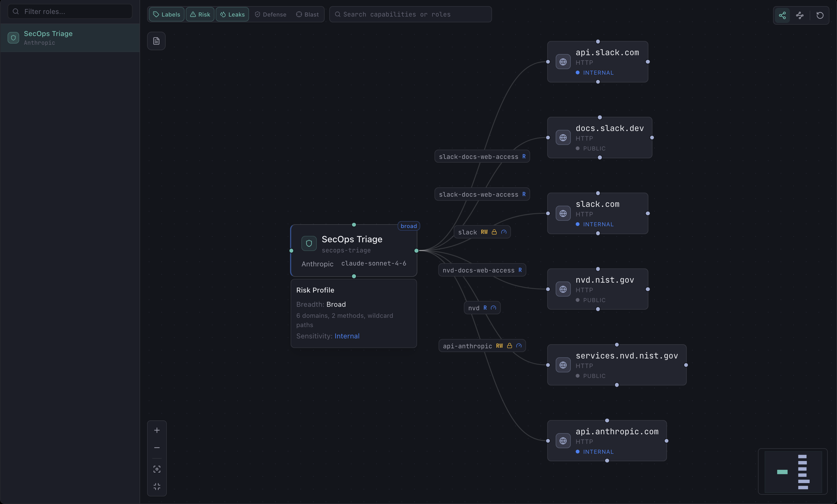Click the slack RW edge label
The image size is (837, 504).
[x=482, y=232]
